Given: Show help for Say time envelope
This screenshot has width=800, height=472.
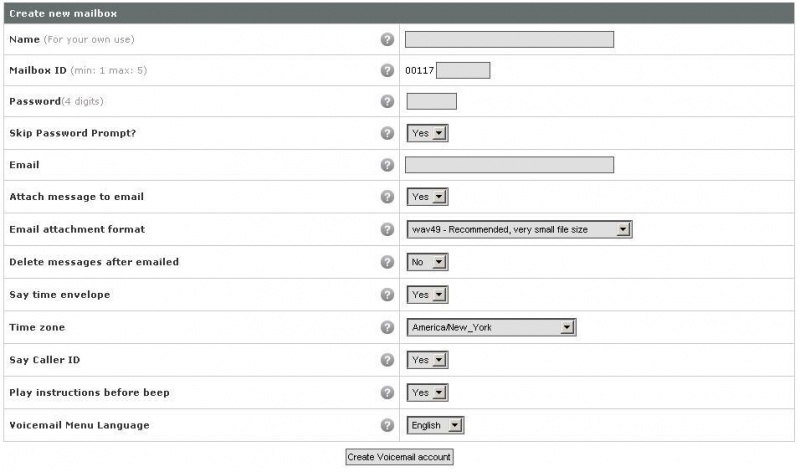Looking at the screenshot, I should pyautogui.click(x=387, y=294).
